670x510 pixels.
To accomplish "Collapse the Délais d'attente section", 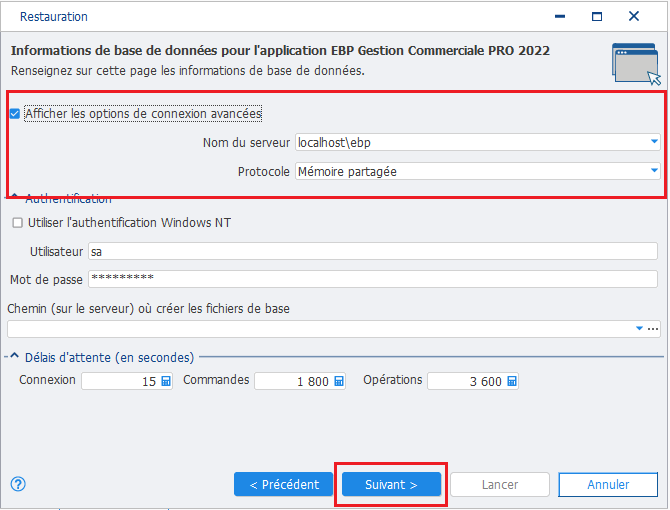I will coord(15,356).
